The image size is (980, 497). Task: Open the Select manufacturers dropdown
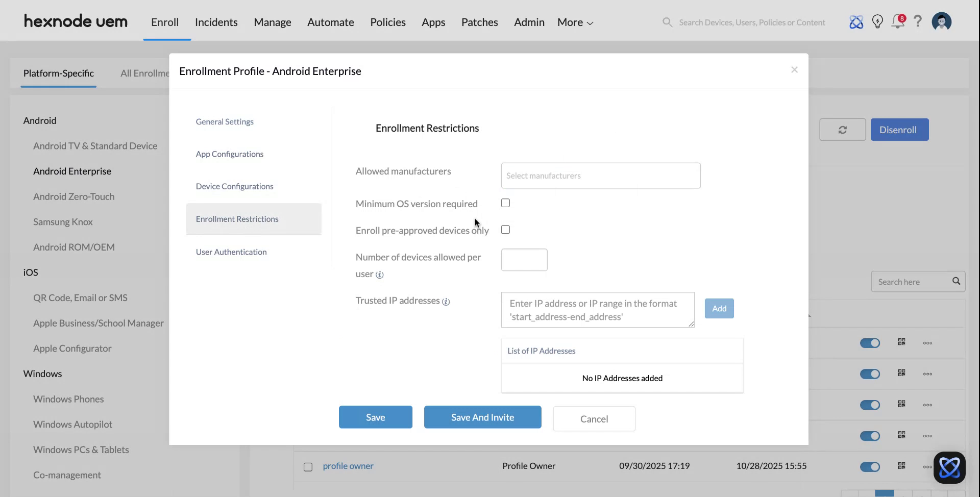click(x=601, y=176)
